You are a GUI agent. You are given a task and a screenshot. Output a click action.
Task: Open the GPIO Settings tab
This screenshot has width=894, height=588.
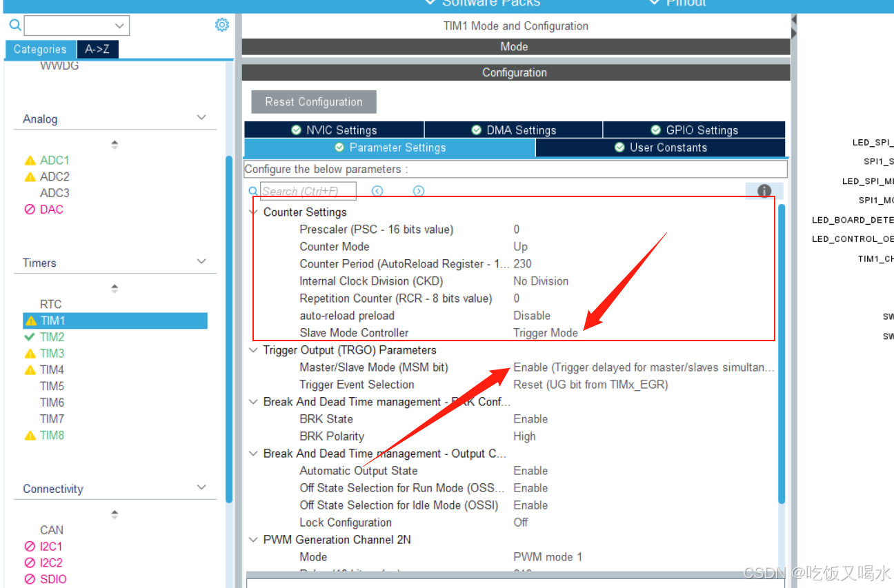[x=694, y=130]
